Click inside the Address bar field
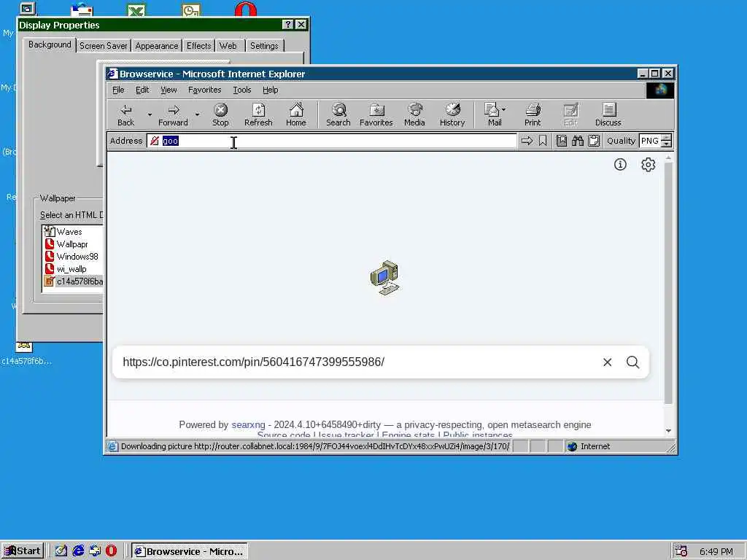This screenshot has height=560, width=747. [332, 141]
